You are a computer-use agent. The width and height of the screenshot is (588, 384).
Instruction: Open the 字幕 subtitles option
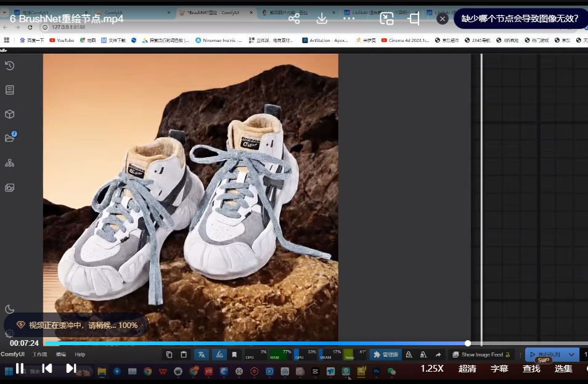click(x=499, y=369)
